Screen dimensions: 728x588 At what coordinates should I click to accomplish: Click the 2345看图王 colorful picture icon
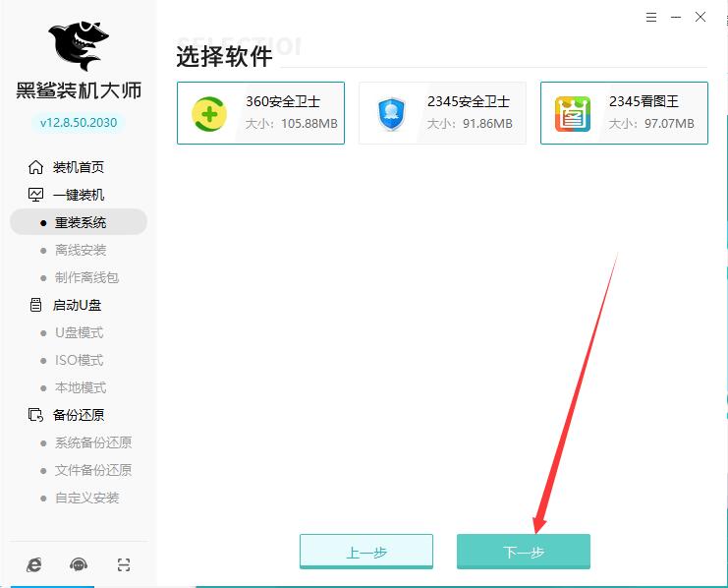[x=573, y=114]
